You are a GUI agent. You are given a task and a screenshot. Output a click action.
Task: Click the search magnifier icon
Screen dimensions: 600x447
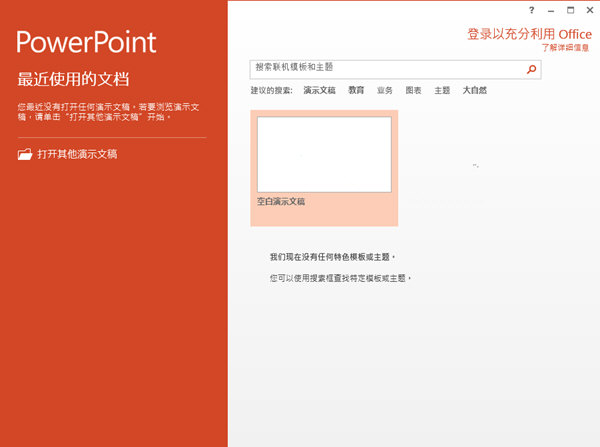pyautogui.click(x=531, y=69)
